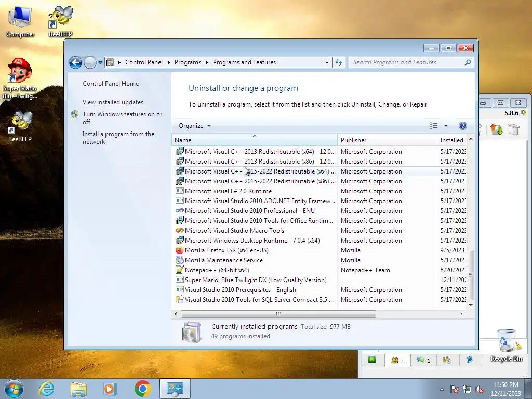Launch Internet Explorer from taskbar
Image resolution: width=532 pixels, height=399 pixels.
point(46,389)
